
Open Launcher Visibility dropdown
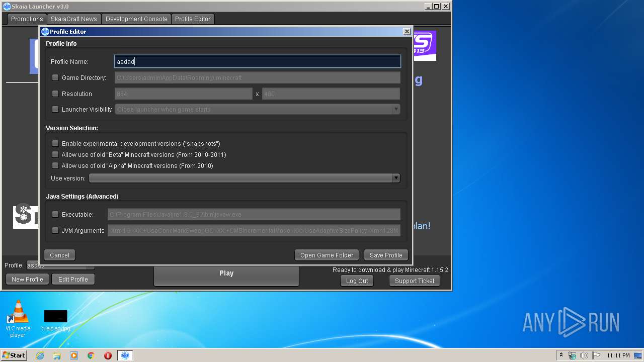pyautogui.click(x=258, y=109)
